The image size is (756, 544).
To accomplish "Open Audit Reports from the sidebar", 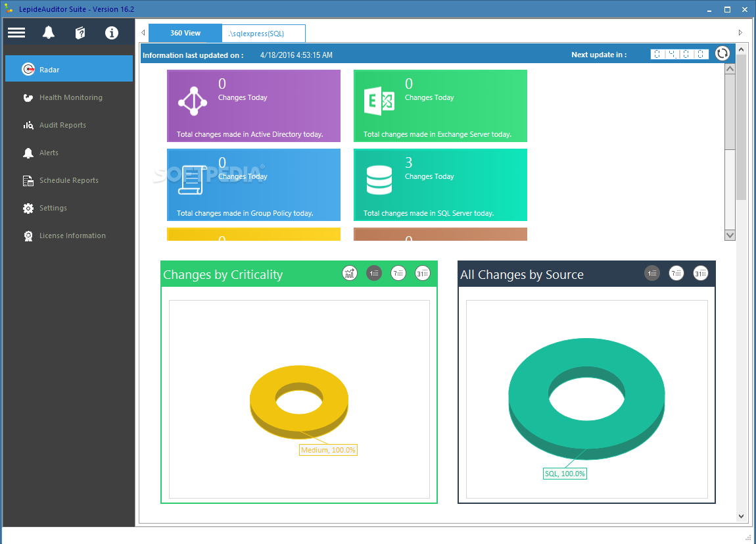I will 62,125.
